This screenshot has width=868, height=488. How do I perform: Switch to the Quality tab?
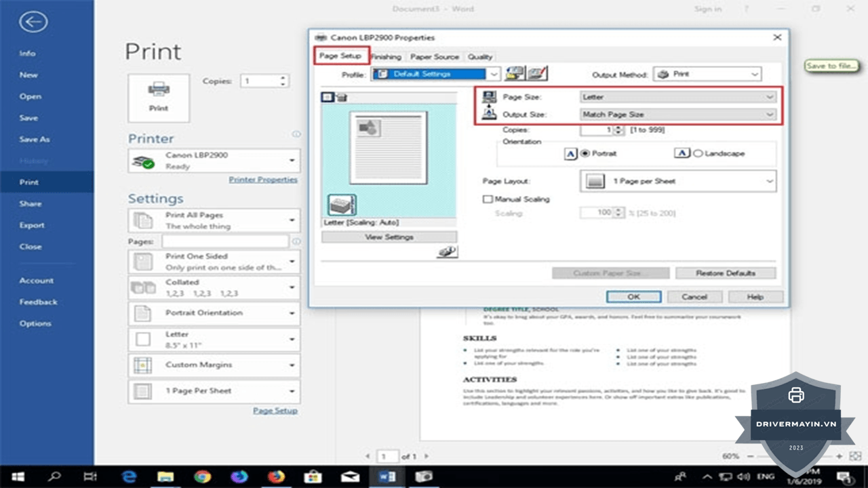480,57
